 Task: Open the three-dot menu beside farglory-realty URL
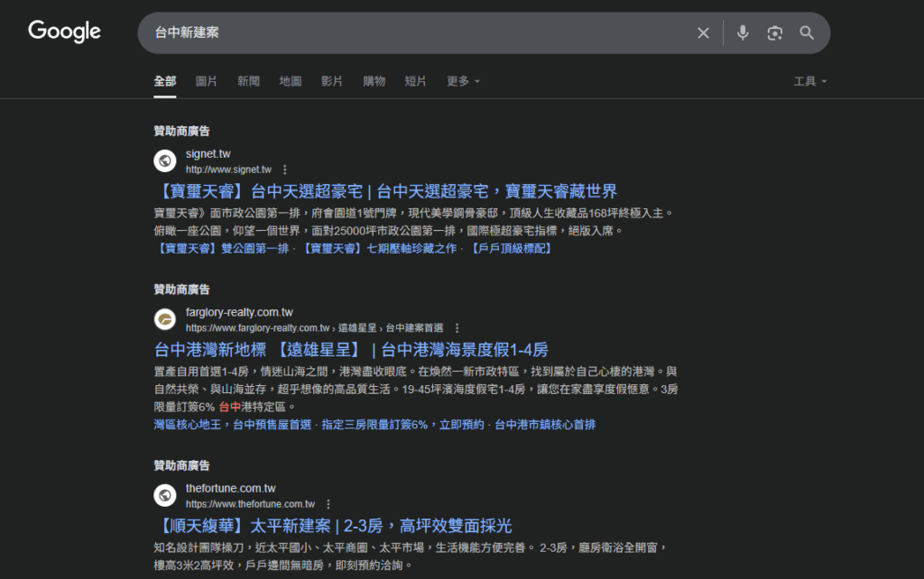click(x=457, y=328)
